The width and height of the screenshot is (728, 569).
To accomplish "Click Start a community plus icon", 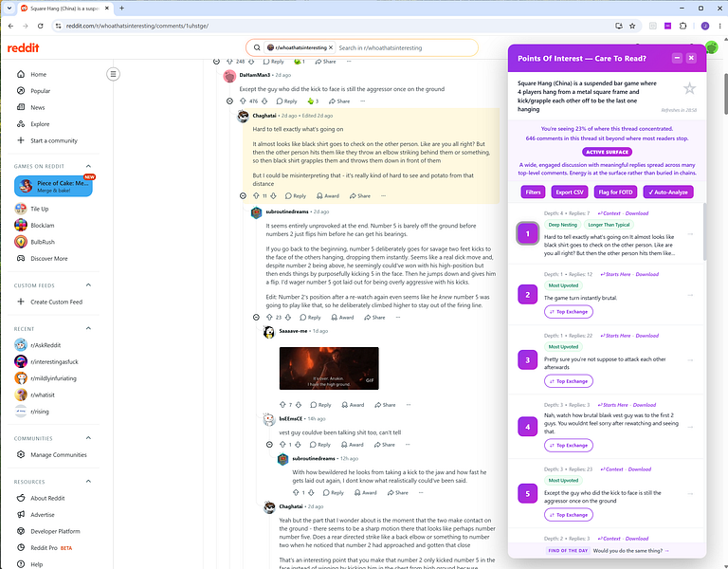I will pos(21,140).
